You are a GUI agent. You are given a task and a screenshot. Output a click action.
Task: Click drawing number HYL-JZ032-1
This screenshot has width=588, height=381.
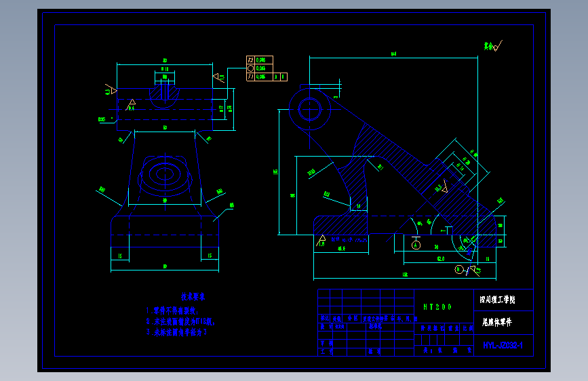coord(503,345)
